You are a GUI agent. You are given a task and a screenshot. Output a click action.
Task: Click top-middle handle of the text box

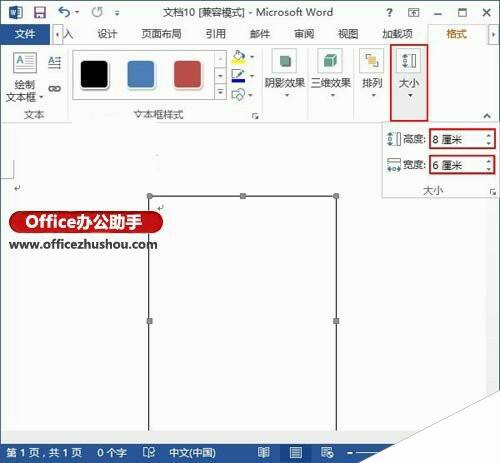pos(243,196)
